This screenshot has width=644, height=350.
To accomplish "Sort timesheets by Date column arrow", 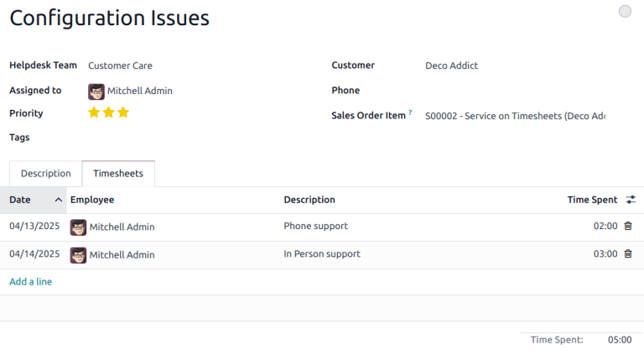I will (59, 200).
